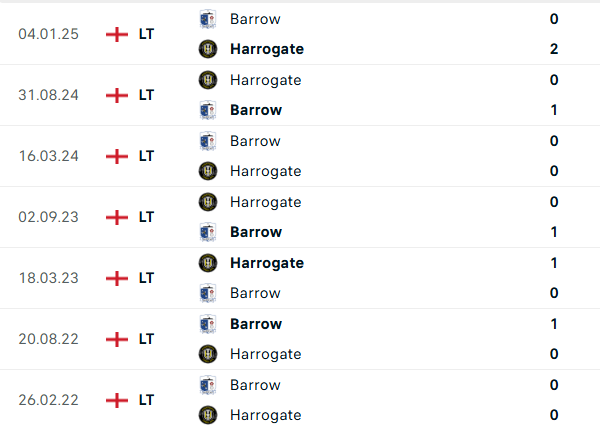Click the 16.03.24 match date

pos(49,156)
